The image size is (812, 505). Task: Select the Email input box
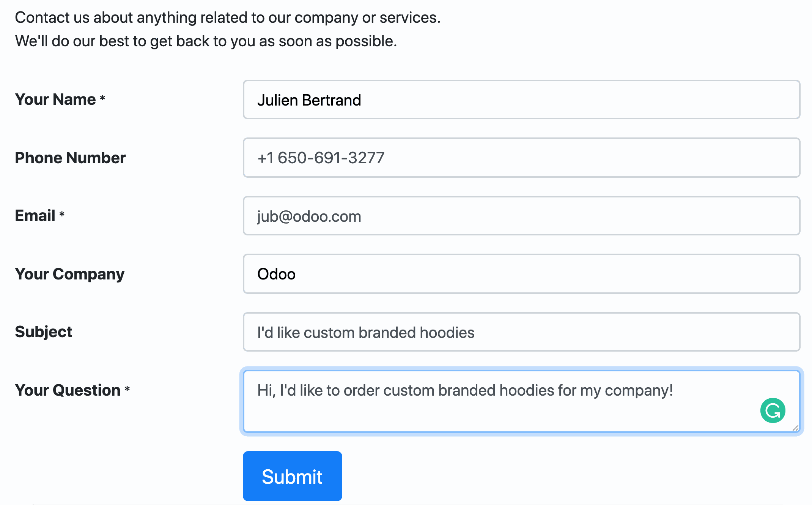pos(521,216)
